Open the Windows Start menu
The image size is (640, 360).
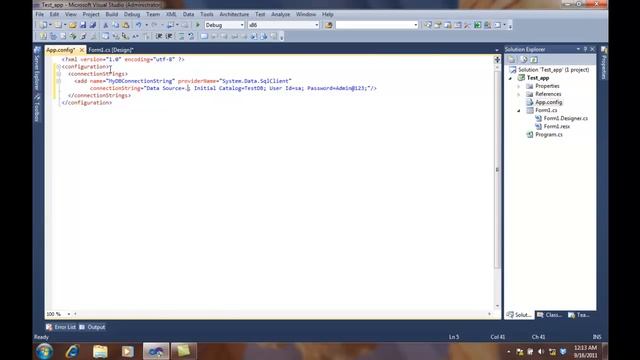click(x=44, y=351)
